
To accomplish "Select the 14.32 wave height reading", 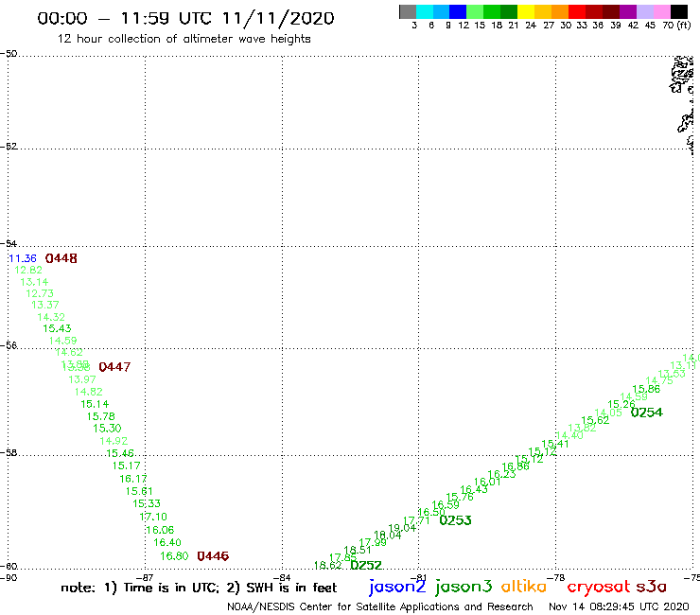I will 51,318.
